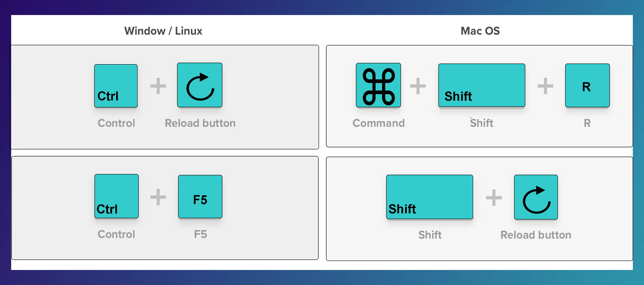The image size is (644, 285).
Task: Click the reload icon in the Mac OS panel
Action: tap(536, 197)
